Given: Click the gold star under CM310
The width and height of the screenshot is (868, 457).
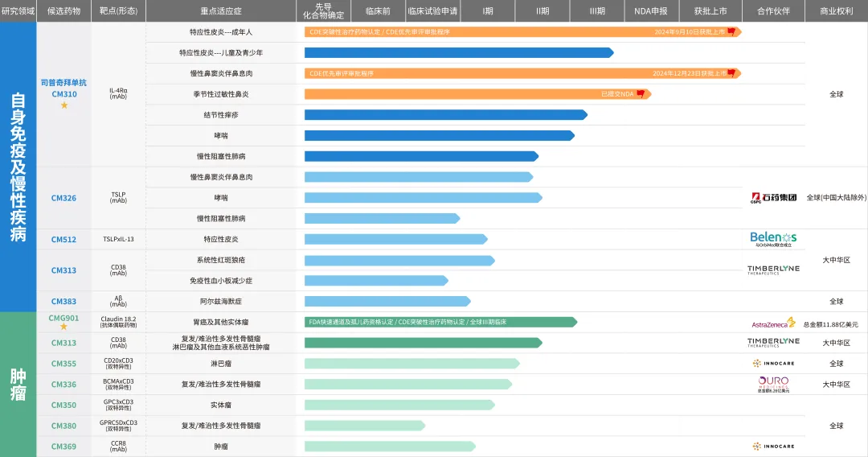Looking at the screenshot, I should click(64, 105).
